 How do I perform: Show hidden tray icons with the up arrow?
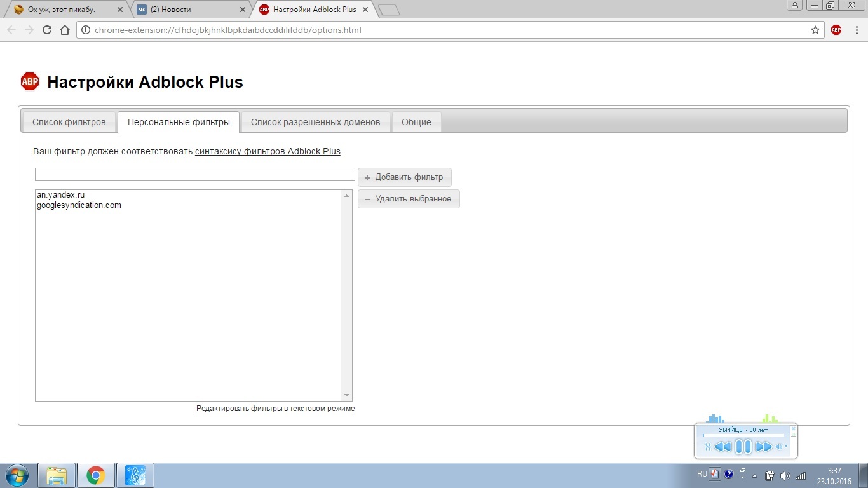click(754, 475)
